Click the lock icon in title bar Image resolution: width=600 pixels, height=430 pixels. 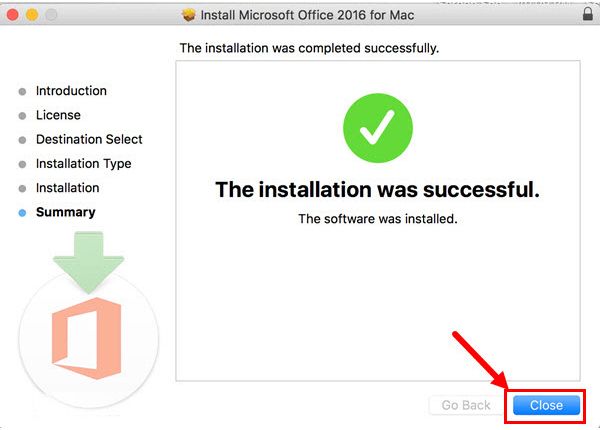click(587, 14)
